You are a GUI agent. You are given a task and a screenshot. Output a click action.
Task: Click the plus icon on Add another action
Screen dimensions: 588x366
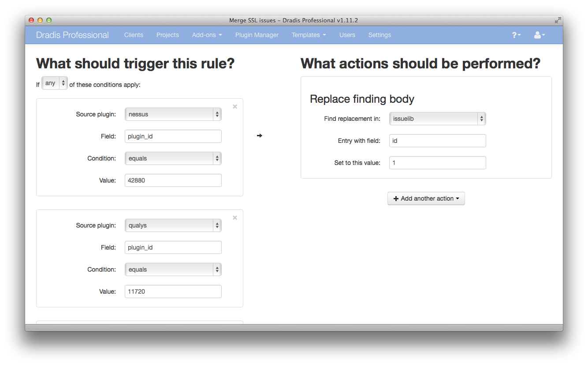[x=395, y=198]
